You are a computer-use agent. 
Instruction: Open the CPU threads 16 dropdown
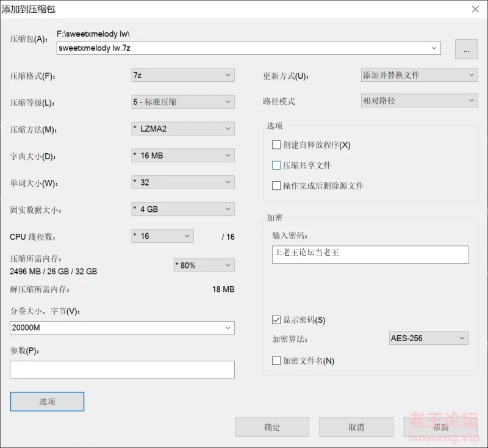tap(162, 236)
